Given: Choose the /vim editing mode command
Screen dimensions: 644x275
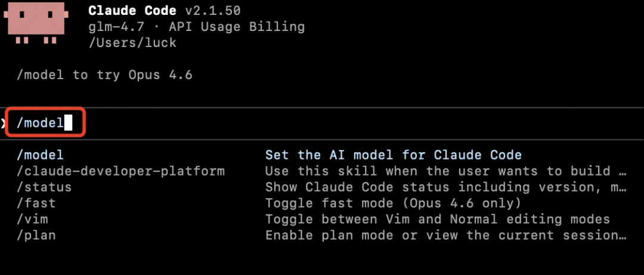Looking at the screenshot, I should pyautogui.click(x=32, y=219).
